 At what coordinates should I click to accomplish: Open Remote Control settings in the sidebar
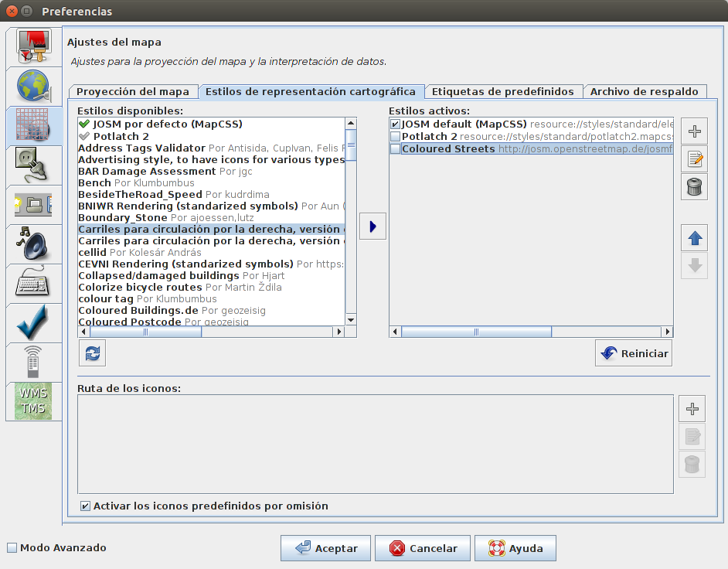pos(33,360)
